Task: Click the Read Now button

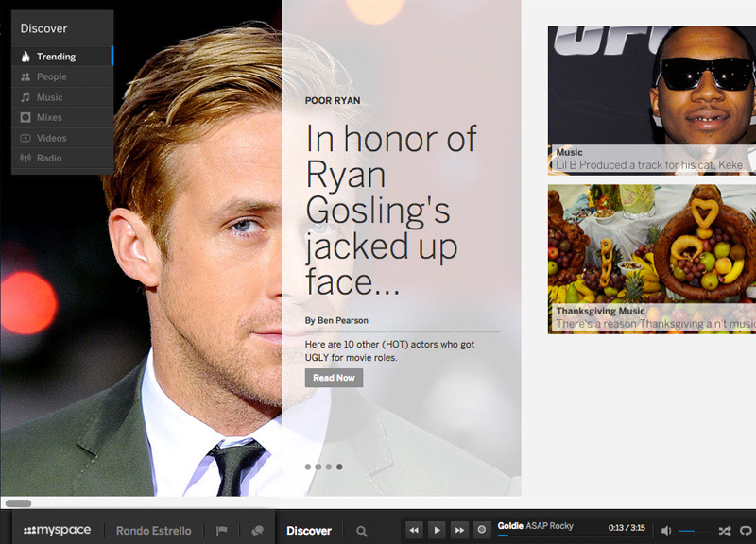Action: point(334,378)
